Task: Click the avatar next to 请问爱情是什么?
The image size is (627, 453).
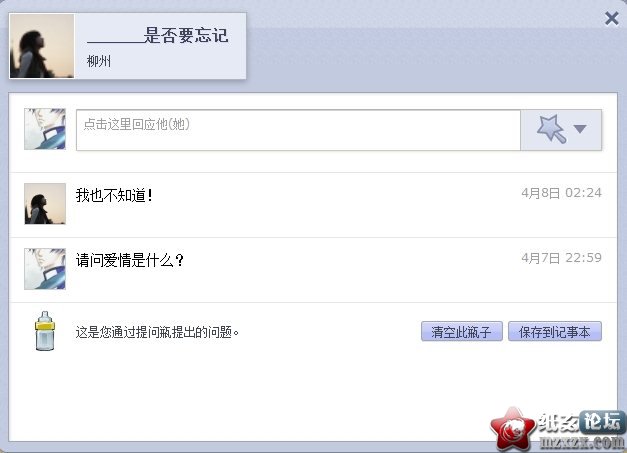Action: tap(45, 269)
